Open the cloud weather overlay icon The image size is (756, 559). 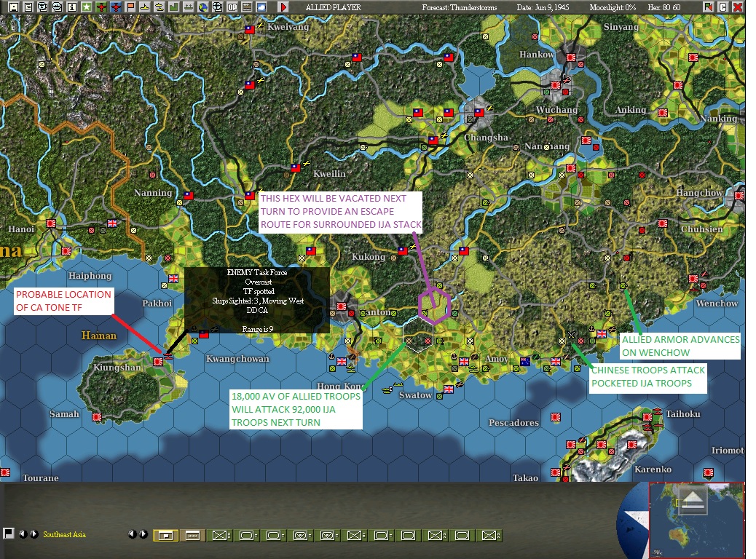pos(261,7)
